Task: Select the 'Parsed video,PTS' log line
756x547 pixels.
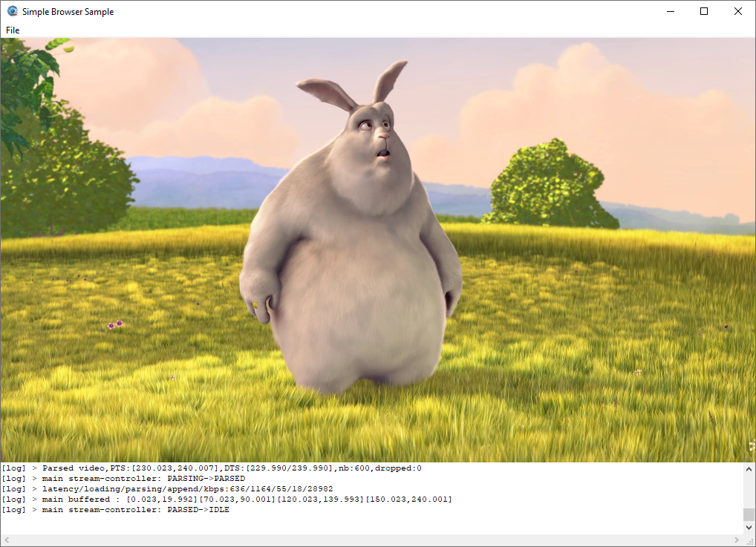Action: [x=212, y=468]
